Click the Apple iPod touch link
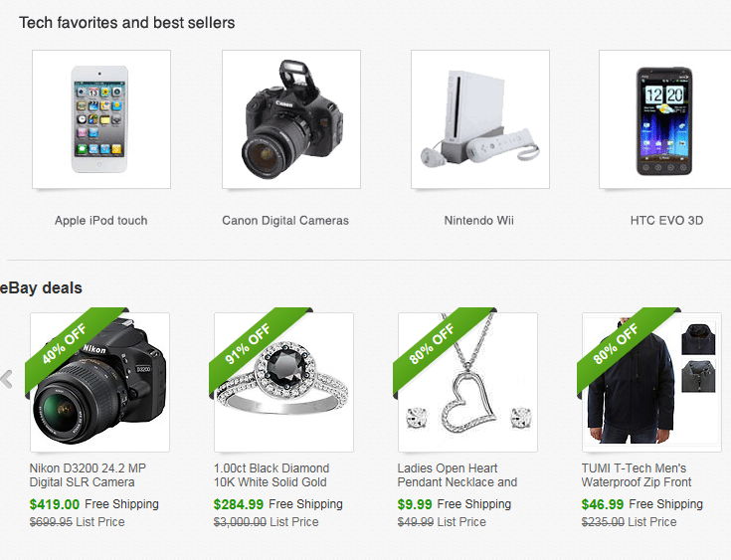 (x=101, y=221)
